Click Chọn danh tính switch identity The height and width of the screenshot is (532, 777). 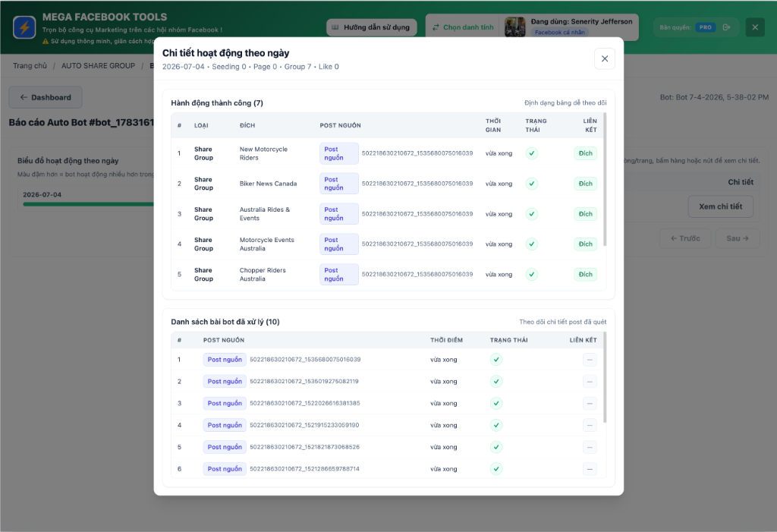[x=463, y=27]
